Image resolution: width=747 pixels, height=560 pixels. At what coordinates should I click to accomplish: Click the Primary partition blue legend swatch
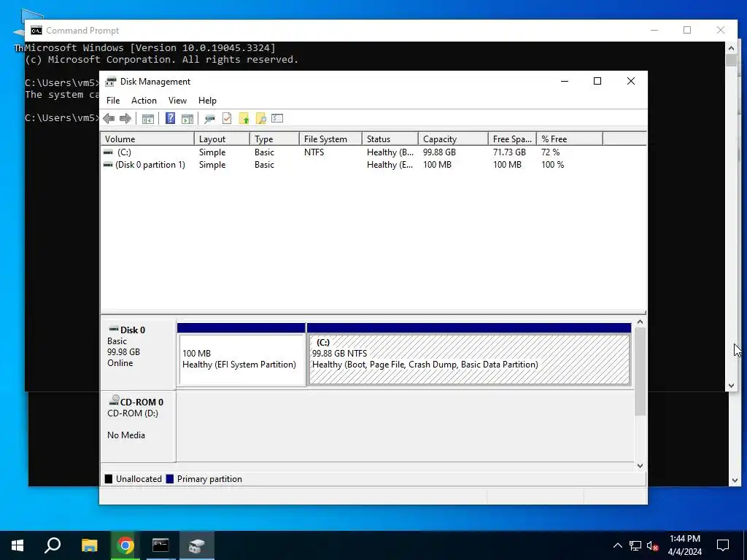169,479
